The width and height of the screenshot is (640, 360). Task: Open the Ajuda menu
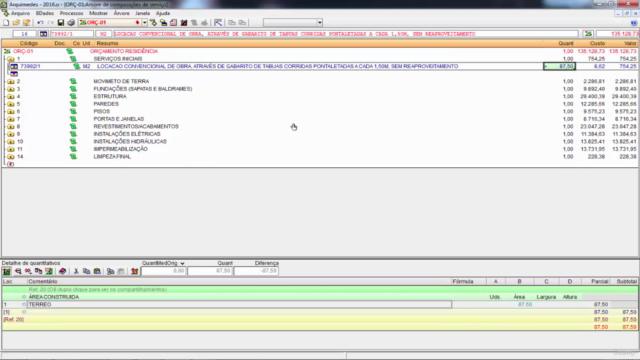[163, 13]
